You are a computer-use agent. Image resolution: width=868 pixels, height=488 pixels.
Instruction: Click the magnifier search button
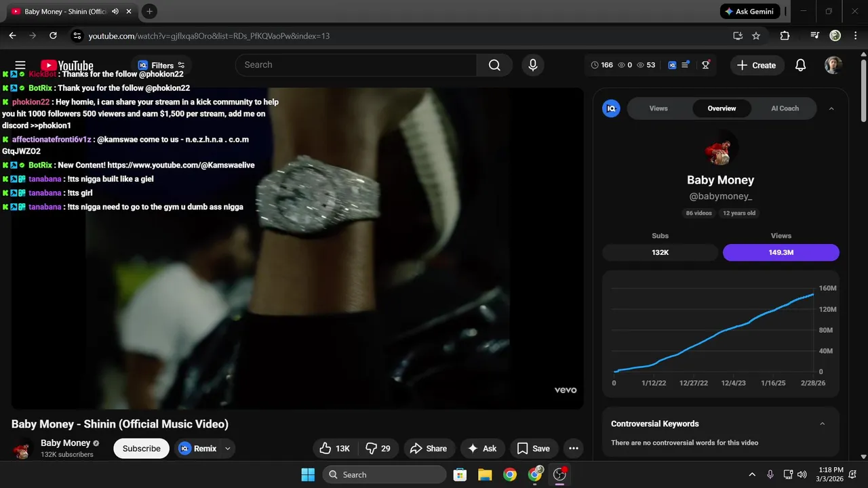pyautogui.click(x=494, y=65)
